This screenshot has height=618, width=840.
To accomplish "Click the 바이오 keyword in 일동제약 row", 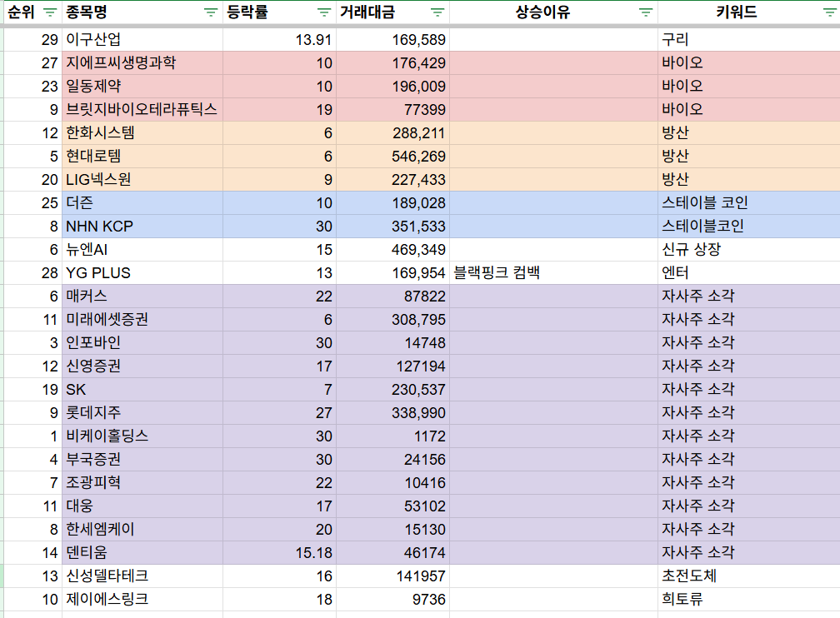I will click(749, 87).
